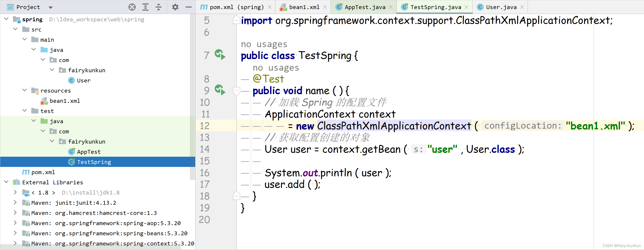Click System.out.println on line 16

pos(308,173)
